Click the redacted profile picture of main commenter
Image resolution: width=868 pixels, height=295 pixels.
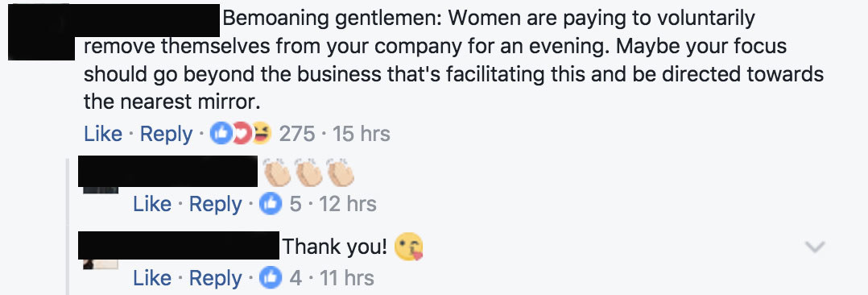pos(41,31)
